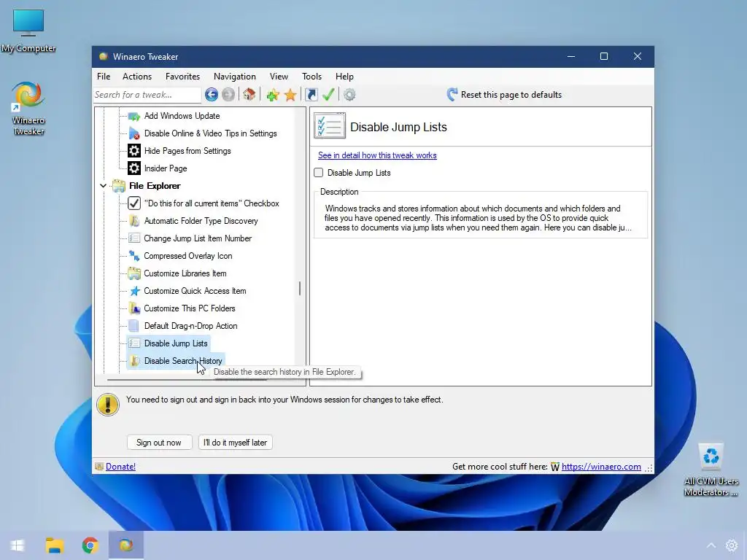
Task: Collapse the File Explorer tree category
Action: (x=103, y=186)
